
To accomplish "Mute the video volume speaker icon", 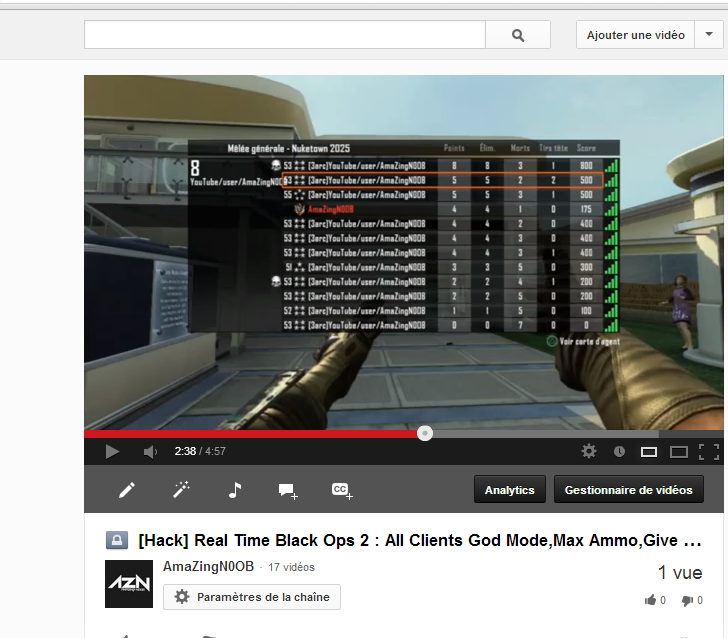I will (x=150, y=452).
